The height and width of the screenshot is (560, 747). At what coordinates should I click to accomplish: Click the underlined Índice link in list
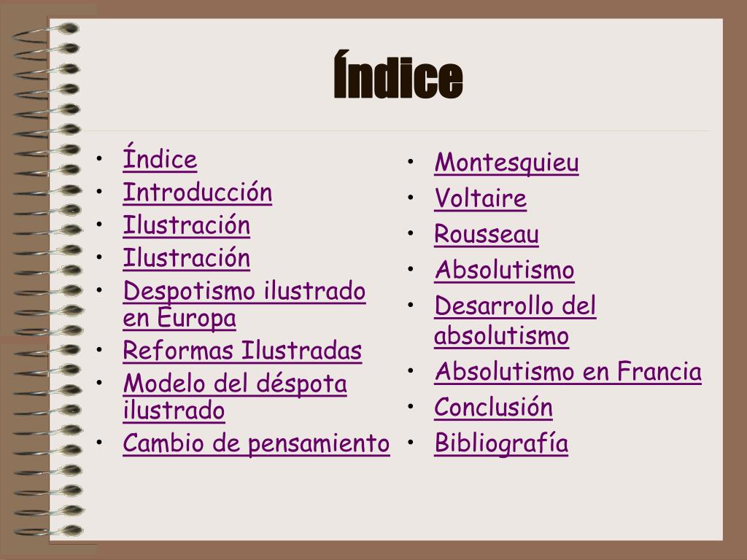[160, 157]
